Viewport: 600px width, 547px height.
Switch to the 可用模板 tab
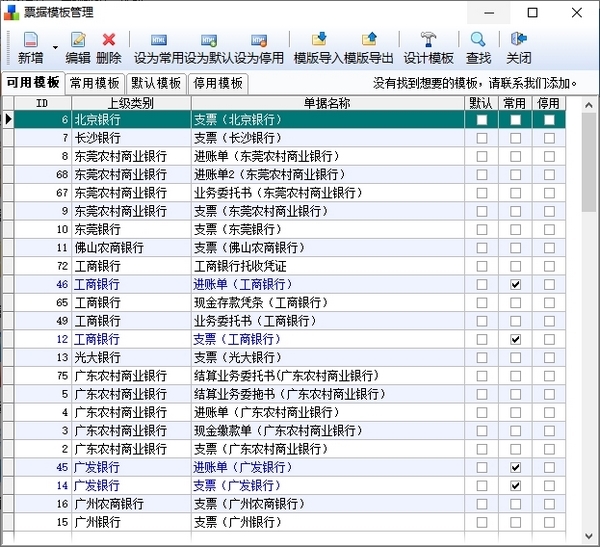pos(33,82)
